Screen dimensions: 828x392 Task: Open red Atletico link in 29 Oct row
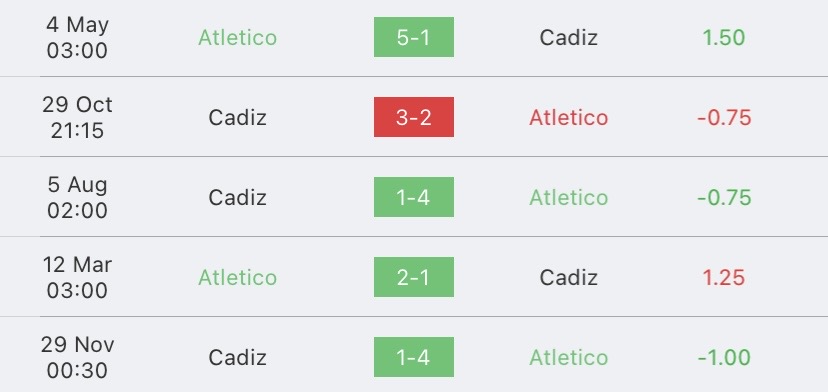pos(569,117)
